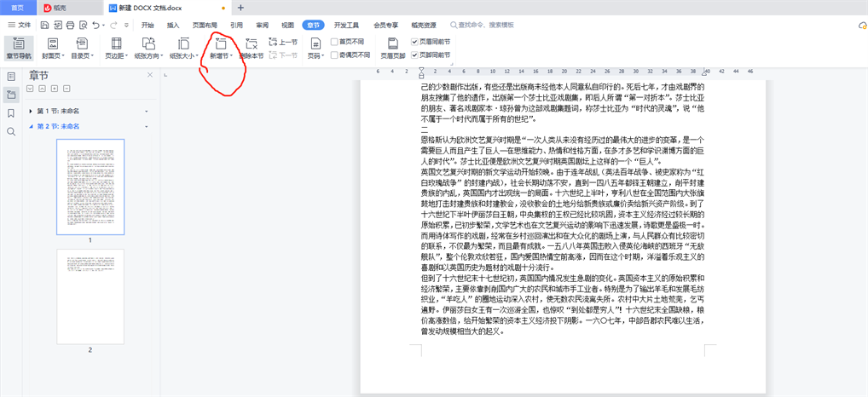Go to 上一节 (previous section)
This screenshot has height=397, width=868.
click(x=283, y=42)
